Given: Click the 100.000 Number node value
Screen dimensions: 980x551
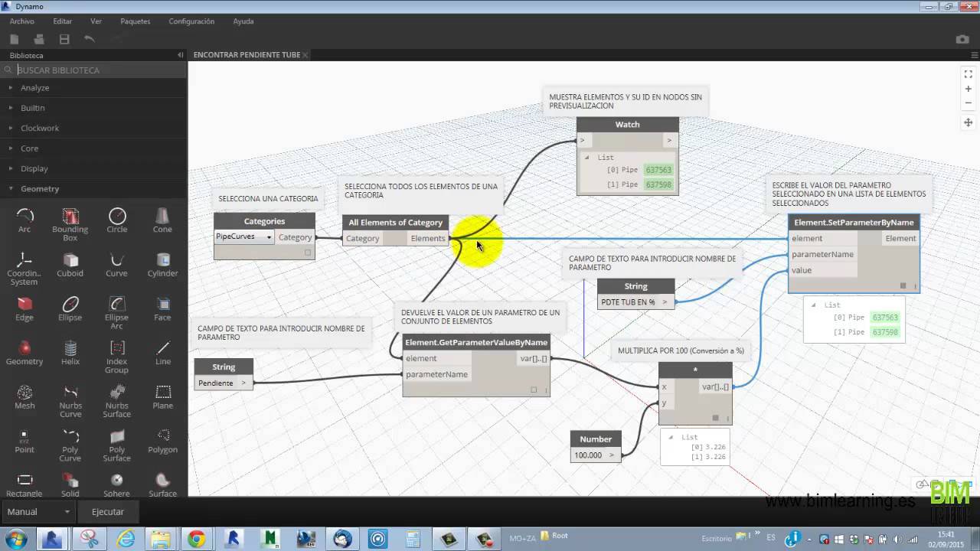Looking at the screenshot, I should tap(588, 455).
